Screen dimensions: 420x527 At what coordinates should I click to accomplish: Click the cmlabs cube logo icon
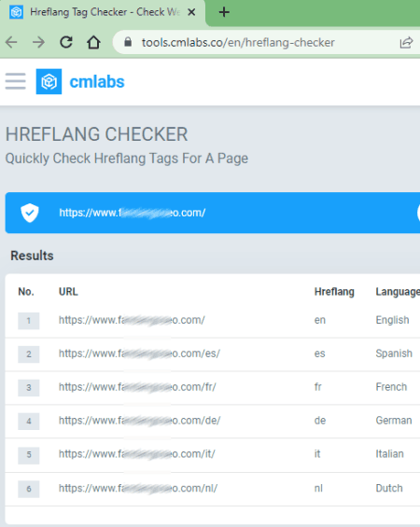coord(49,82)
